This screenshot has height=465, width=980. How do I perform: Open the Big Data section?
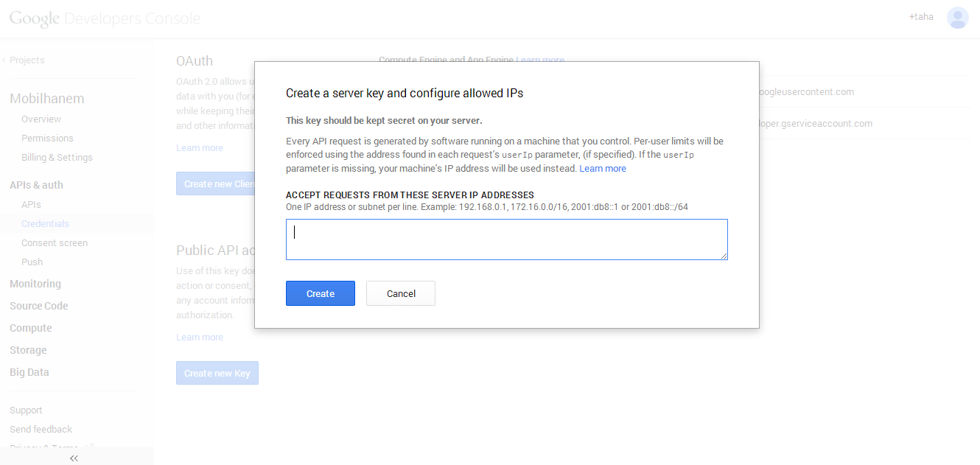tap(29, 372)
